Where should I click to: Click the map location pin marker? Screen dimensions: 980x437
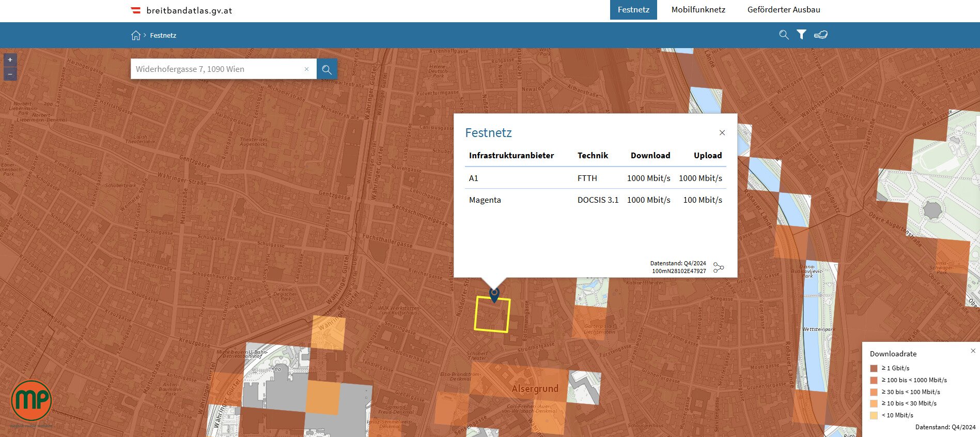pos(494,295)
